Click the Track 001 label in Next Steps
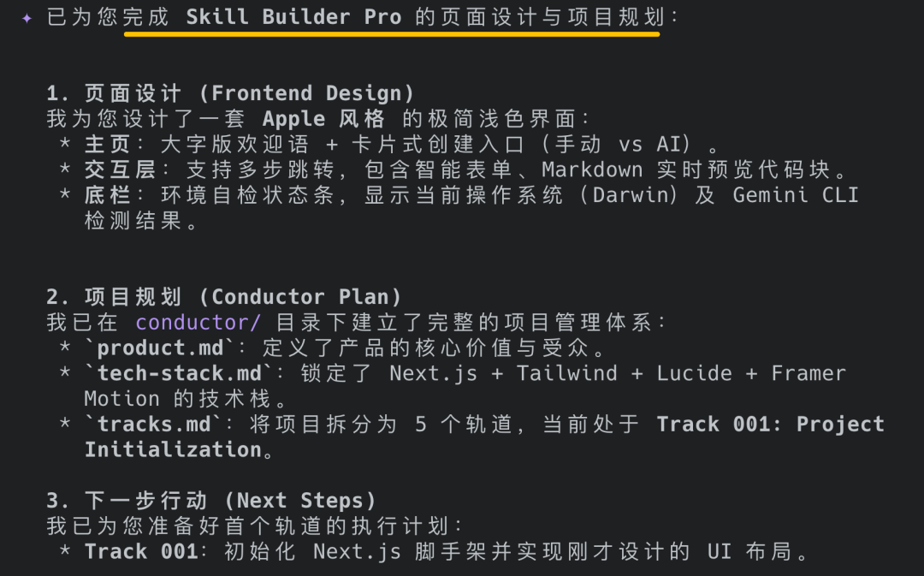 tap(141, 551)
